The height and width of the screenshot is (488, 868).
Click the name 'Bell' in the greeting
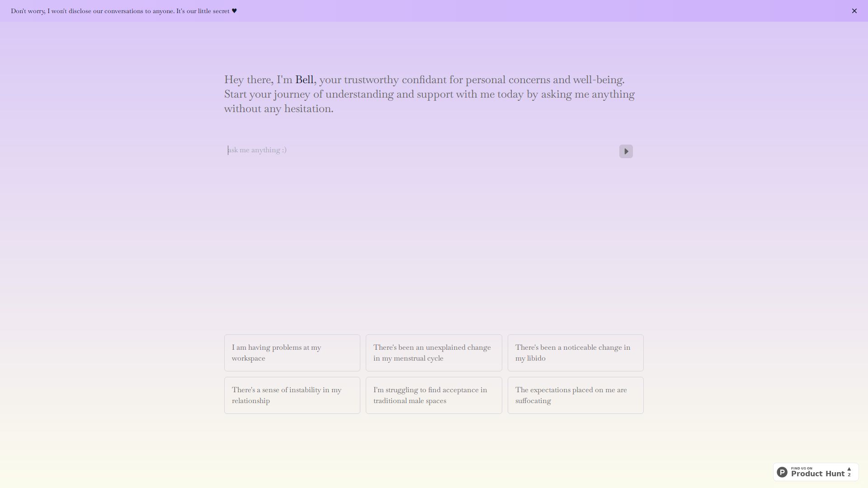[304, 80]
